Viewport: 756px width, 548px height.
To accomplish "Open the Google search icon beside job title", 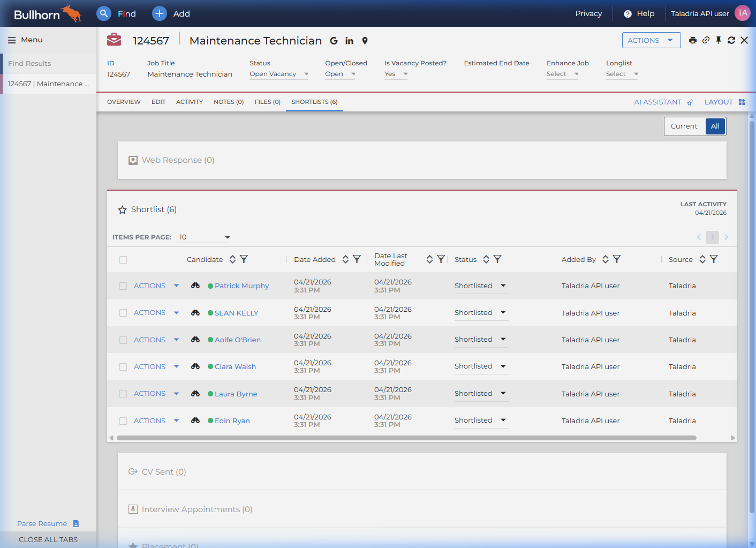I will tap(334, 41).
